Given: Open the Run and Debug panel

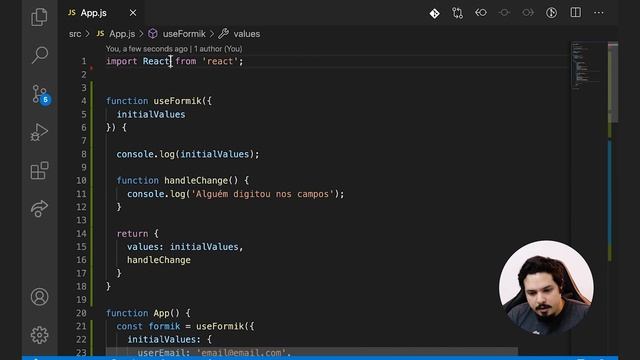Looking at the screenshot, I should point(39,132).
